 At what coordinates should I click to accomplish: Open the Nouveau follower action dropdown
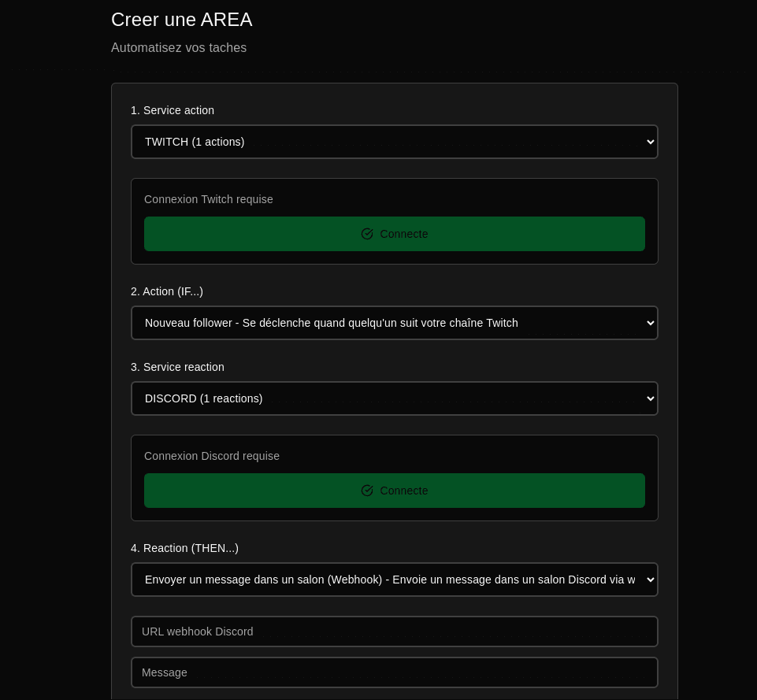[394, 323]
